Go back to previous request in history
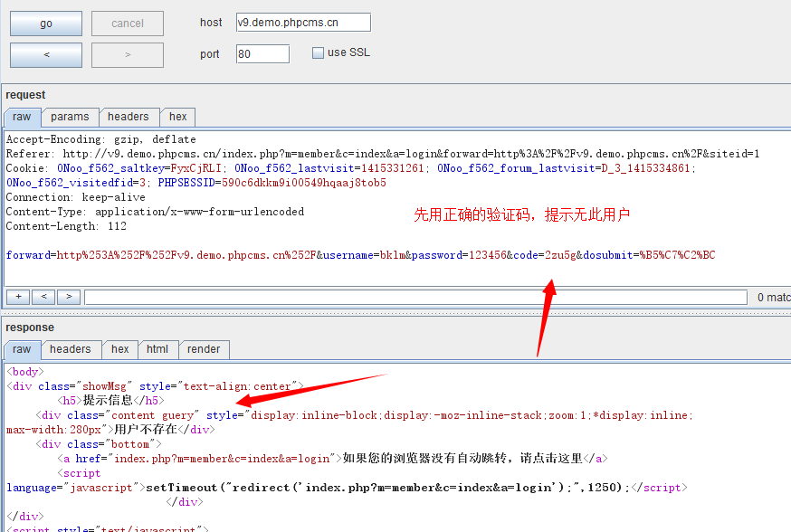The width and height of the screenshot is (791, 532). click(46, 55)
